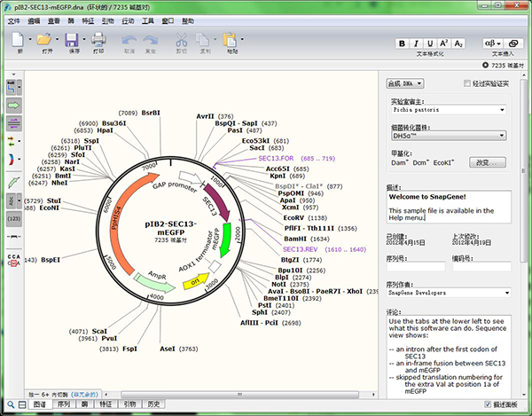Open a file with folder icon
This screenshot has height=416, width=532.
point(44,39)
